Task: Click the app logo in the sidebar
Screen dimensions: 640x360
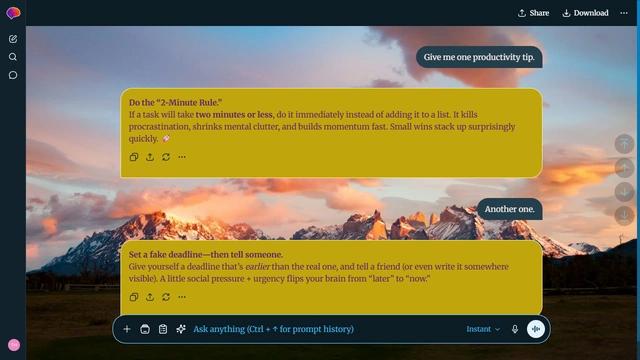Action: [13, 13]
